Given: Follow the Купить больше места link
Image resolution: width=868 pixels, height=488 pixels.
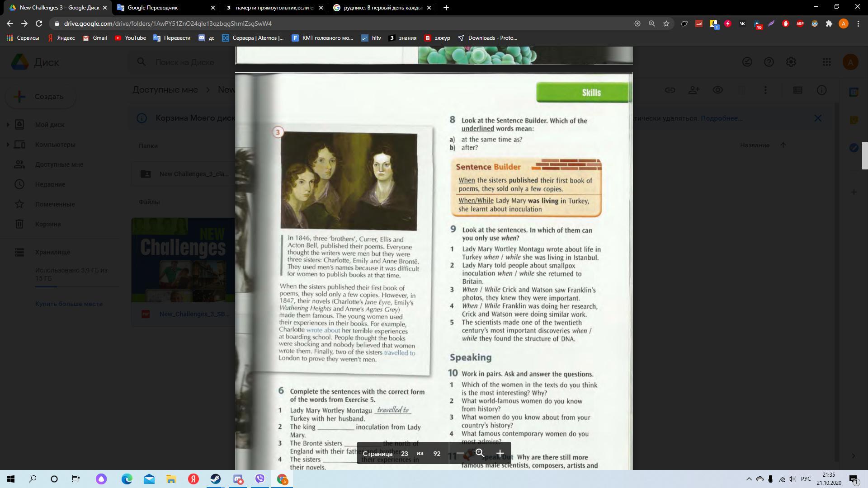Looking at the screenshot, I should pos(69,304).
